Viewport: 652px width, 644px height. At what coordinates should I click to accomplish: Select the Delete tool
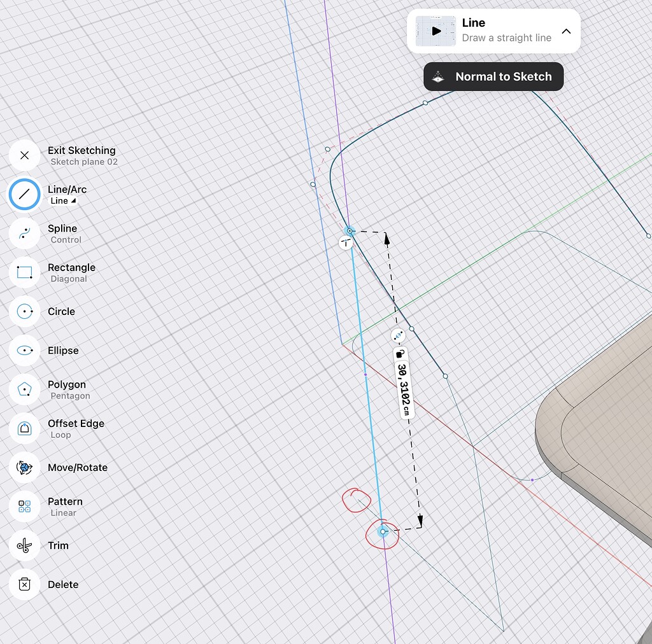[24, 584]
